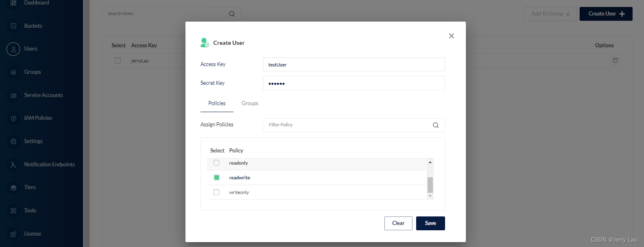This screenshot has height=247, width=644.
Task: Click the policy list scroll down arrow
Action: click(430, 196)
